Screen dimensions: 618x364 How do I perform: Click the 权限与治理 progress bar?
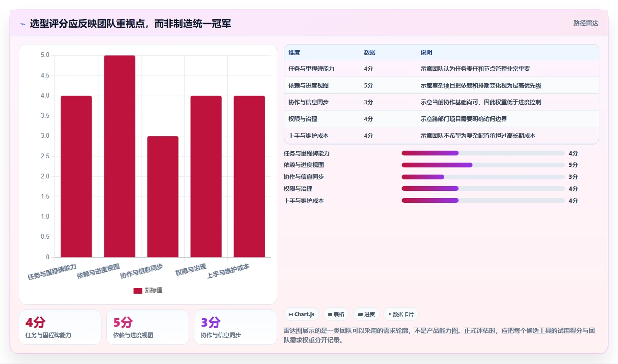point(483,188)
